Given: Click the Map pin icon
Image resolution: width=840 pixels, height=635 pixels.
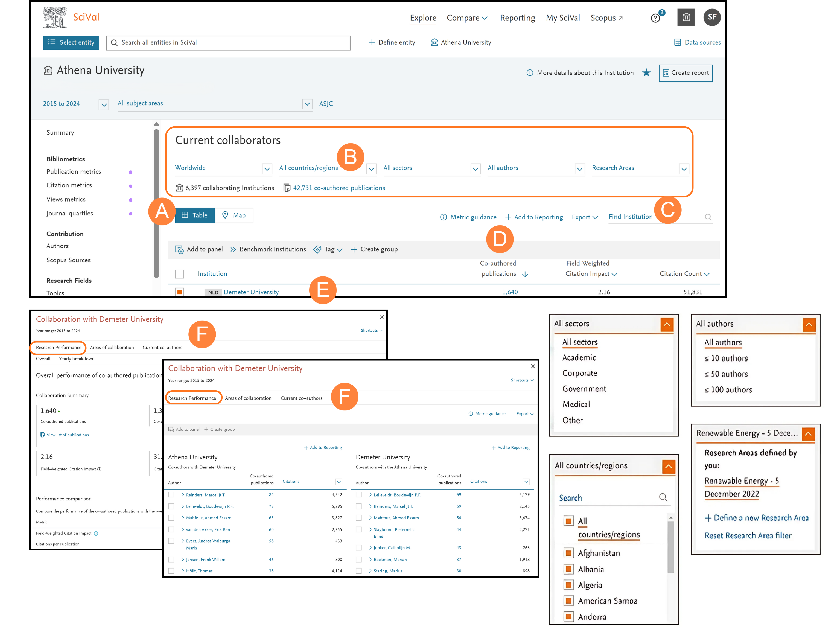Looking at the screenshot, I should pos(225,215).
